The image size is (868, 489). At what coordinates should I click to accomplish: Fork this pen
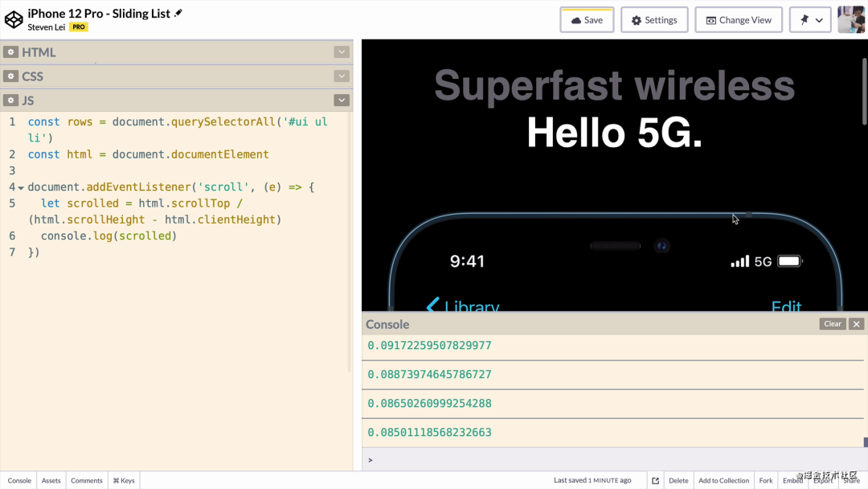pyautogui.click(x=766, y=480)
